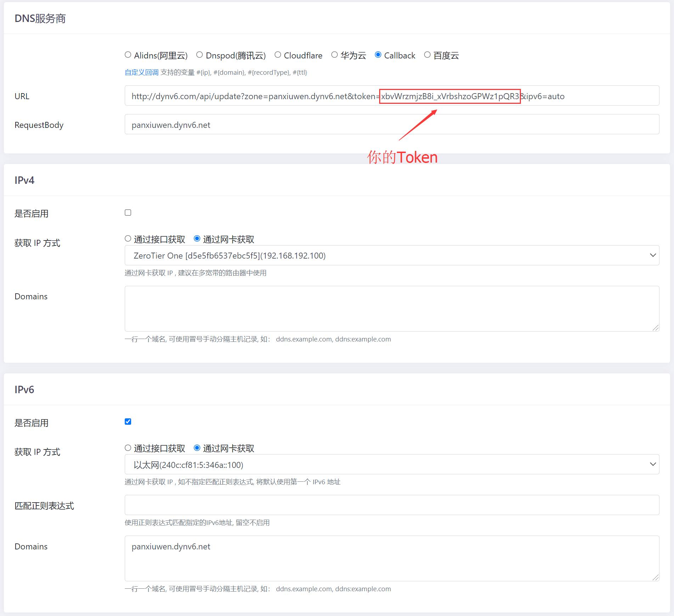The width and height of the screenshot is (674, 616).
Task: Select IPv4 通过接口获取 option
Action: (128, 239)
